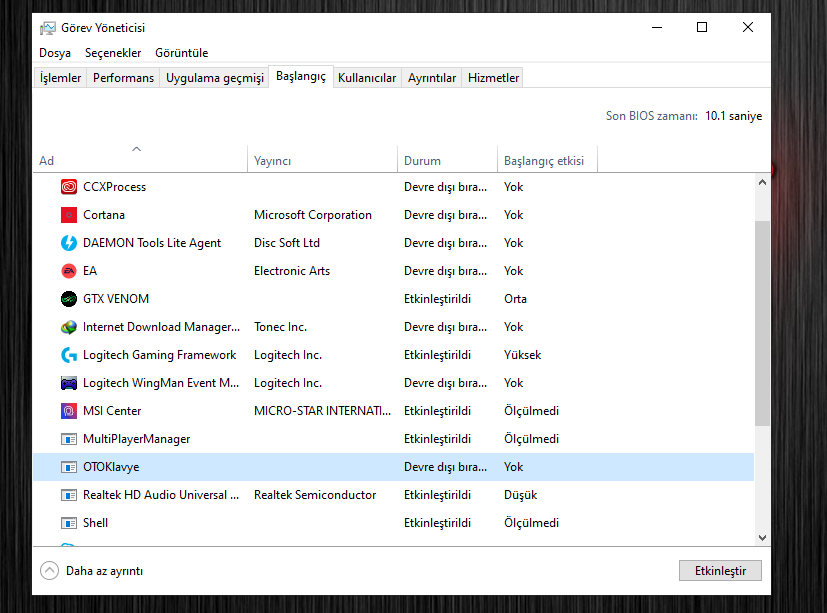Sort by the Ad column header
827x613 pixels.
[x=140, y=160]
